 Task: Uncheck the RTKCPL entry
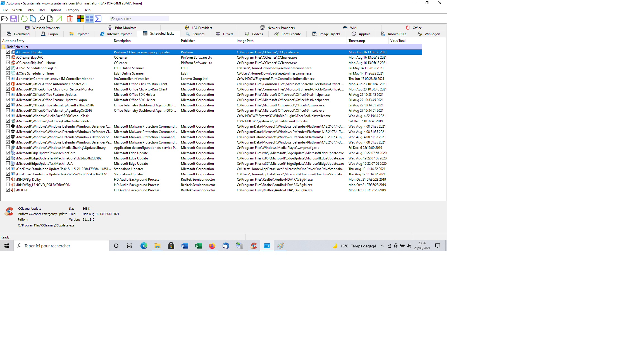[8, 190]
